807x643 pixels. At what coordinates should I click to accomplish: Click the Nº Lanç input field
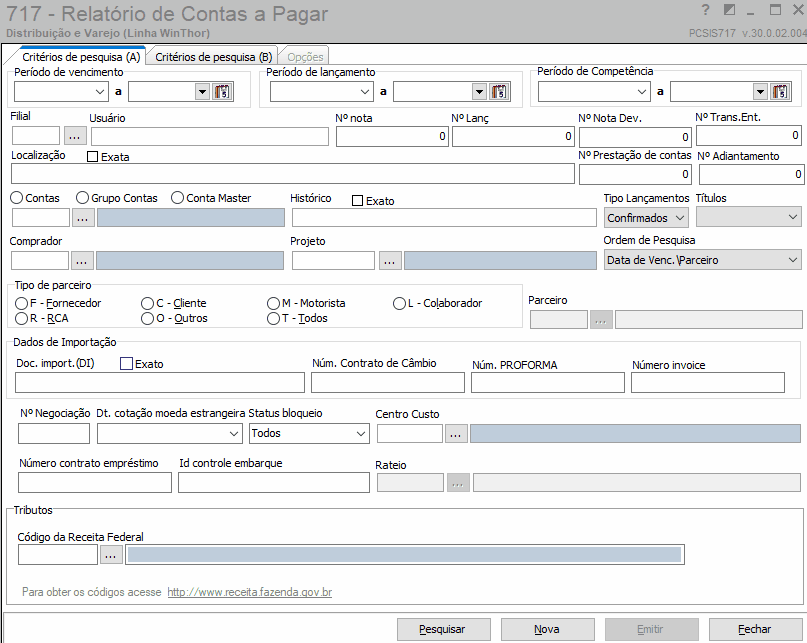[x=513, y=136]
